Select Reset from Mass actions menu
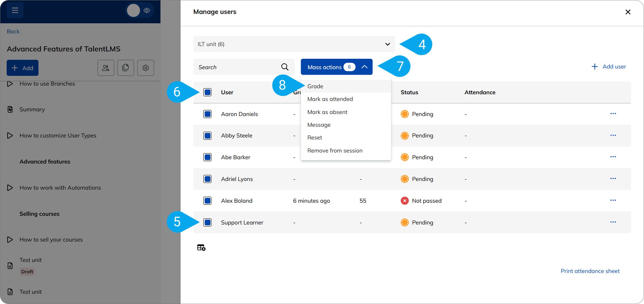Image resolution: width=644 pixels, height=304 pixels. tap(346, 138)
